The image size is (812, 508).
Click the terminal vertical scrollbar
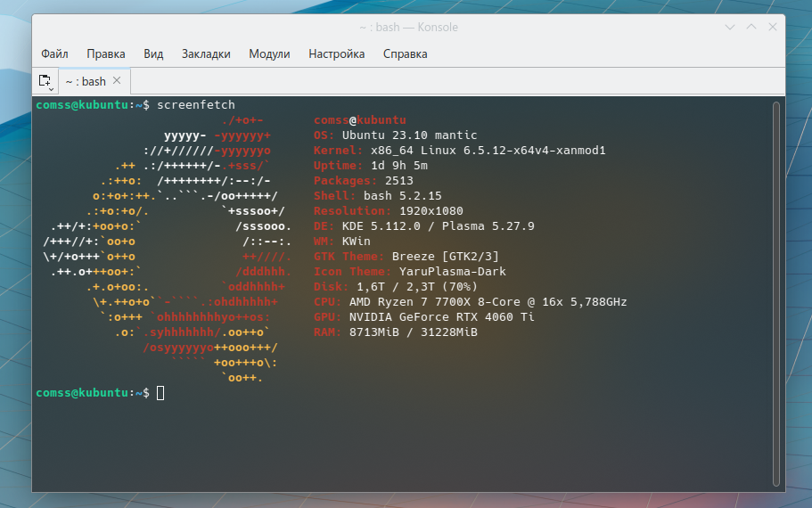click(775, 293)
